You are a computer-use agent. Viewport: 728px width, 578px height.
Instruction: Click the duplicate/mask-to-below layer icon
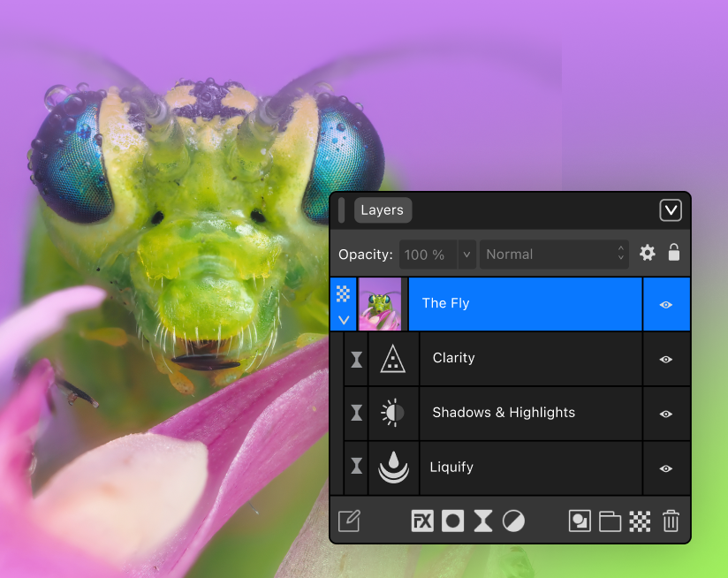click(x=580, y=521)
